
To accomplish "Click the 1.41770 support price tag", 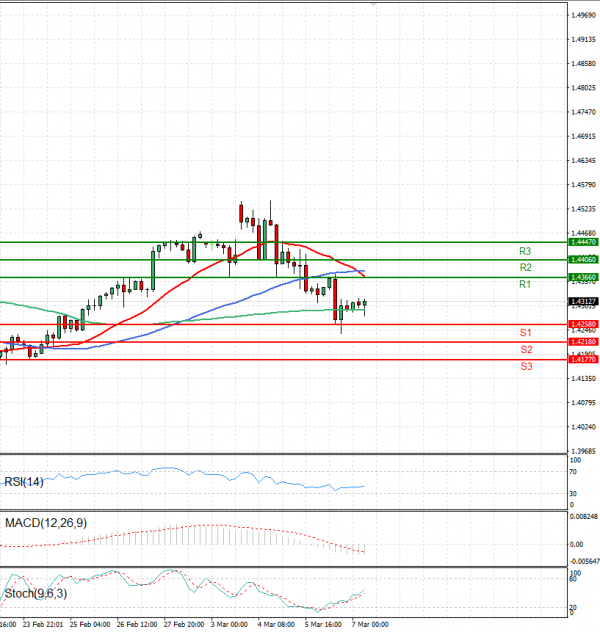I will (x=583, y=359).
